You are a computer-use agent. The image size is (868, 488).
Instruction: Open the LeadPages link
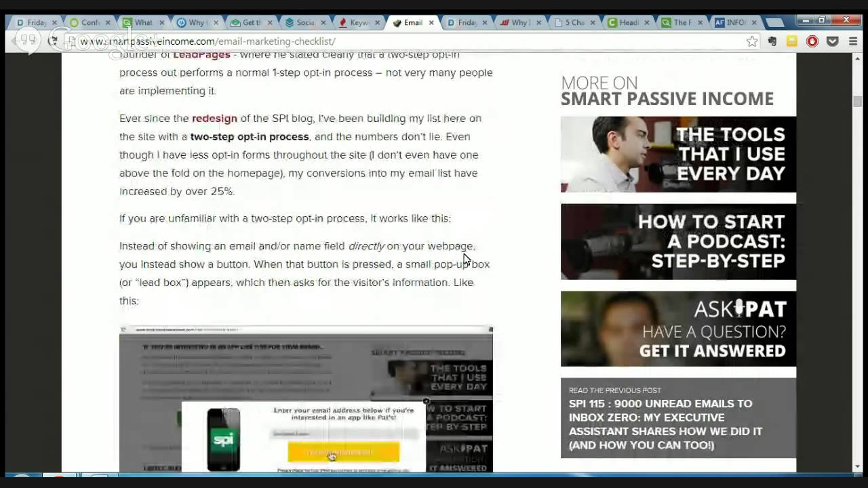pyautogui.click(x=201, y=55)
